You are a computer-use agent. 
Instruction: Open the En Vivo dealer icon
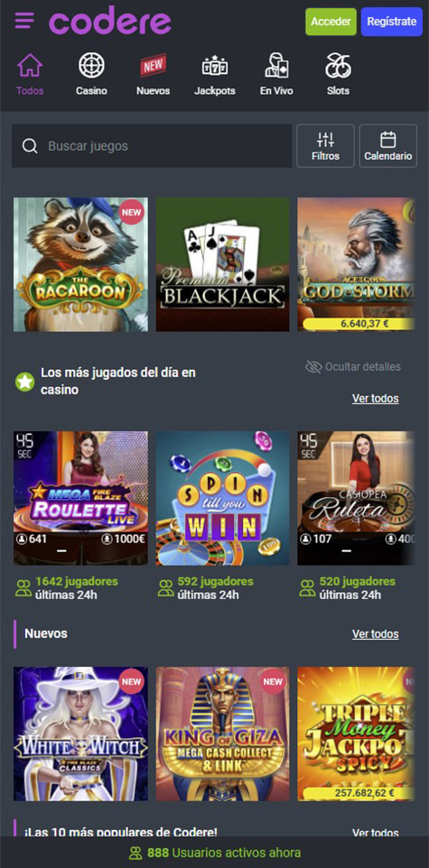coord(276,65)
